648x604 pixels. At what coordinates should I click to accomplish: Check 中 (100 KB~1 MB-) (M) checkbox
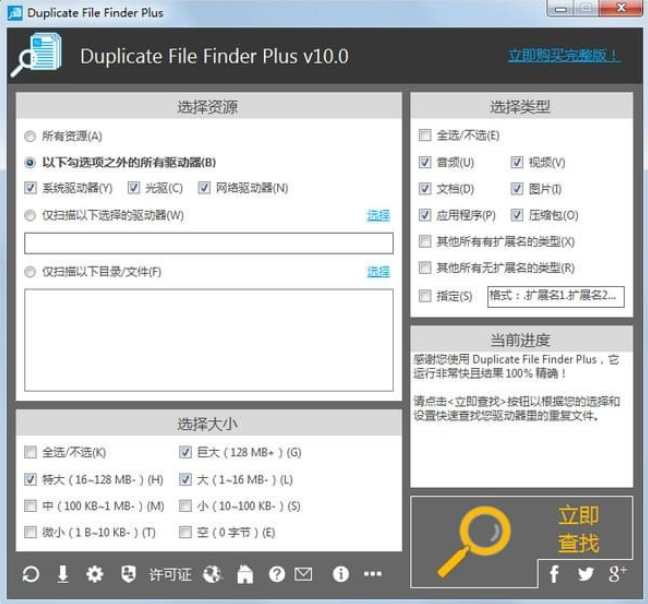pyautogui.click(x=30, y=506)
